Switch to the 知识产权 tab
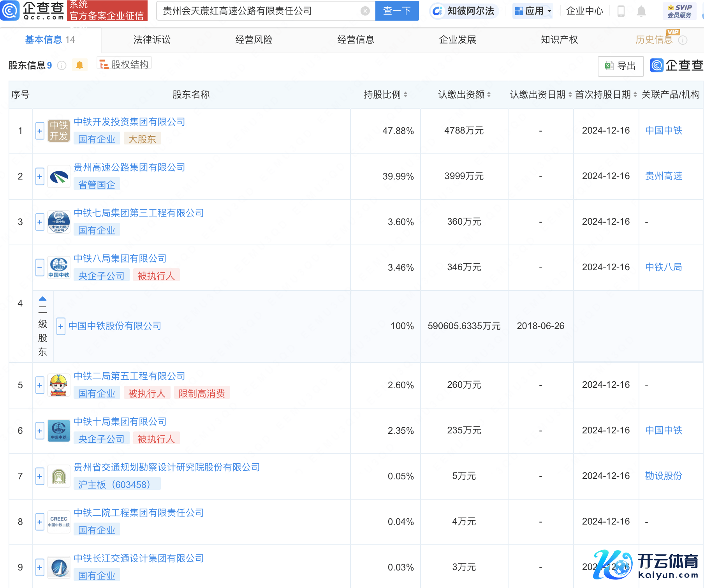 pos(559,40)
